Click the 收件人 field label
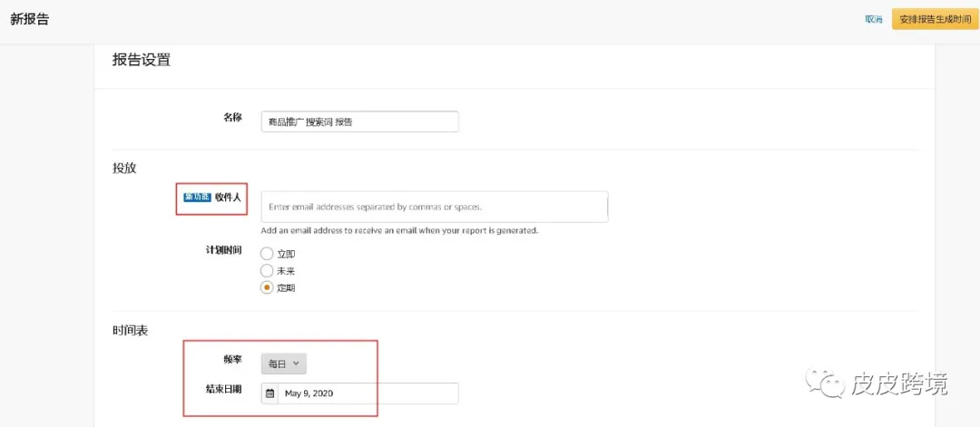The width and height of the screenshot is (980, 427). [228, 197]
